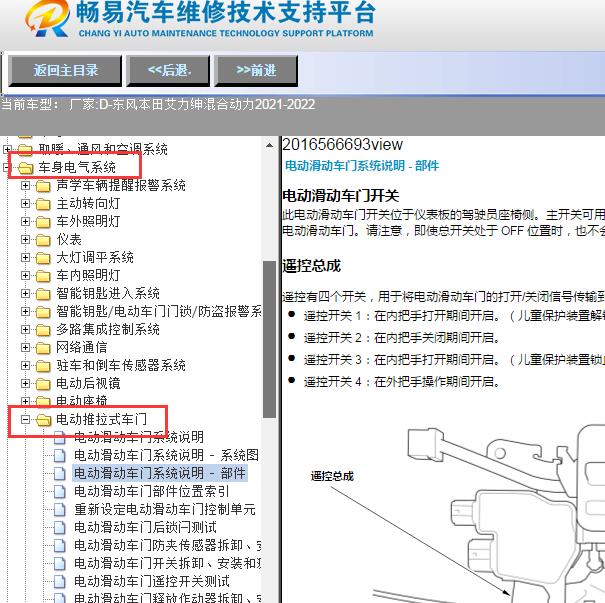Expand the 车外照明灯 node
The height and width of the screenshot is (603, 605).
coord(25,221)
